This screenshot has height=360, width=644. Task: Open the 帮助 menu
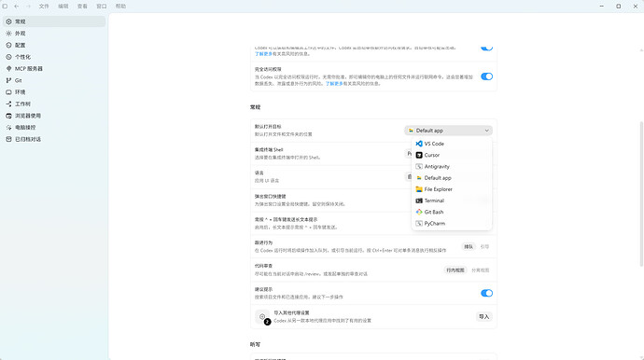click(x=120, y=7)
